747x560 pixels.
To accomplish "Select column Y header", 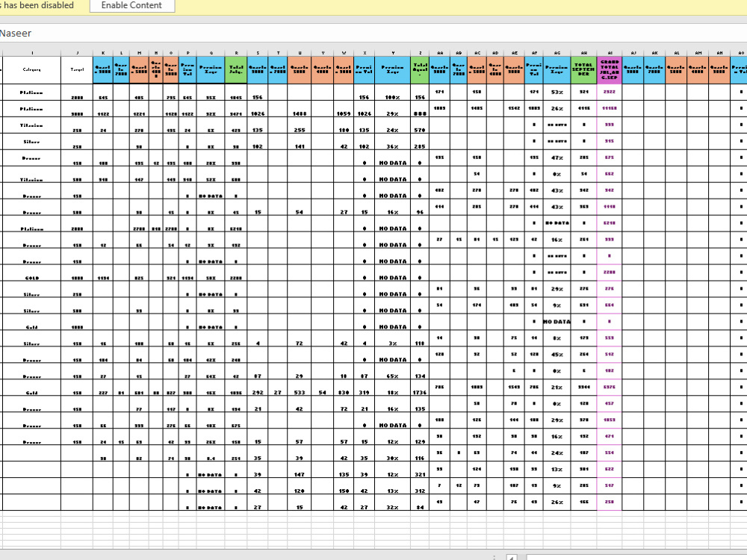I will pyautogui.click(x=393, y=52).
